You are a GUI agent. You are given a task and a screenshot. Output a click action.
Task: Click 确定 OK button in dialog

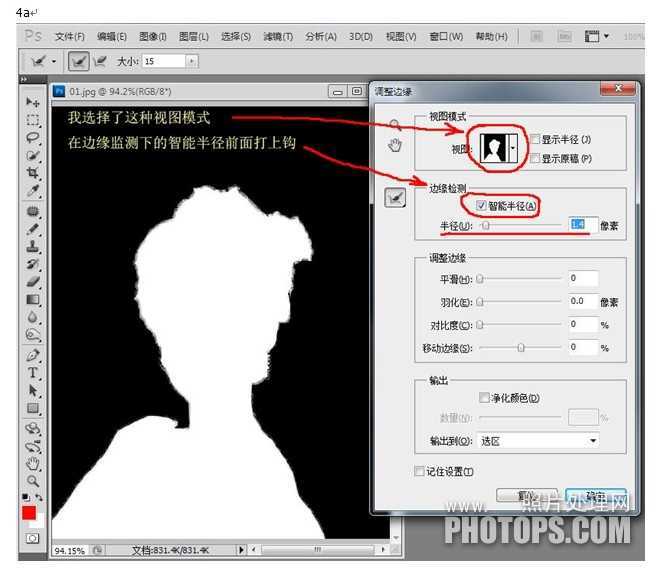coord(596,496)
